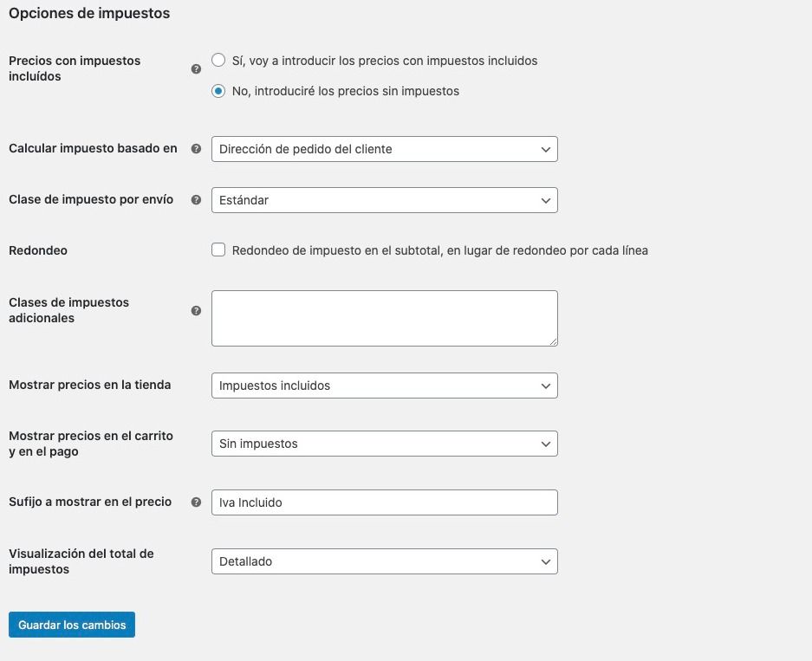Select 'Sí, voy a introducir los precios con impuestos incluidos'
This screenshot has width=812, height=661.
[x=218, y=60]
